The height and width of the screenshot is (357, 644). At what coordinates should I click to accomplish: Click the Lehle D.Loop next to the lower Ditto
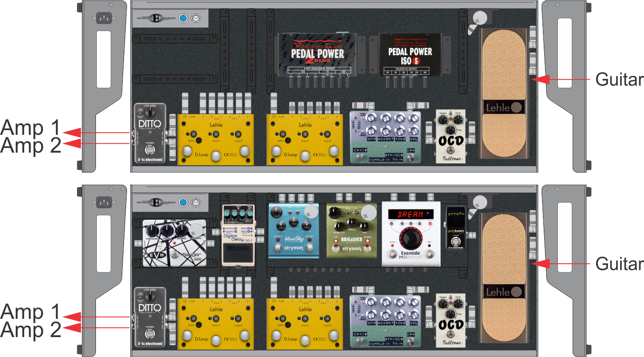click(x=216, y=324)
